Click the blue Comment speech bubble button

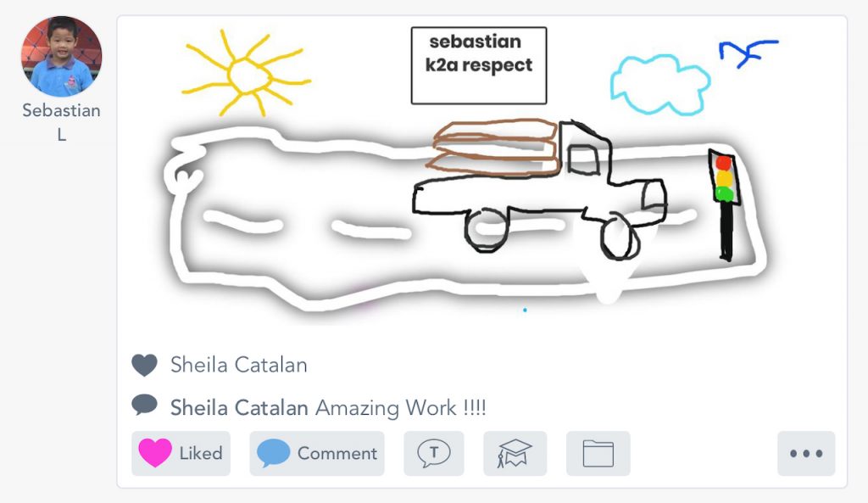(316, 454)
